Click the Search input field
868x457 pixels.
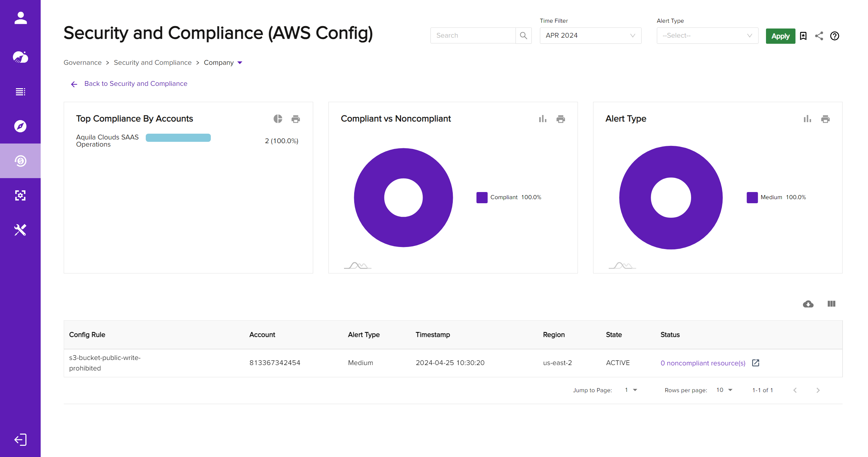pos(473,36)
